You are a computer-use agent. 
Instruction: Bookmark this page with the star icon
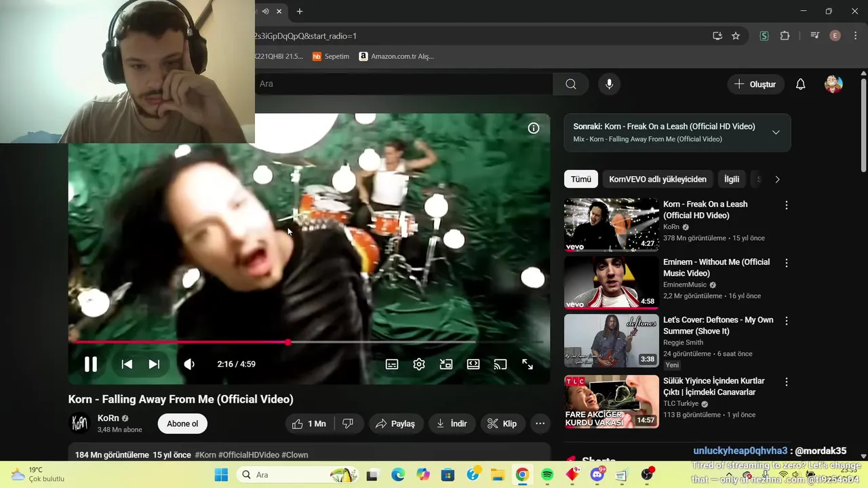(x=736, y=36)
